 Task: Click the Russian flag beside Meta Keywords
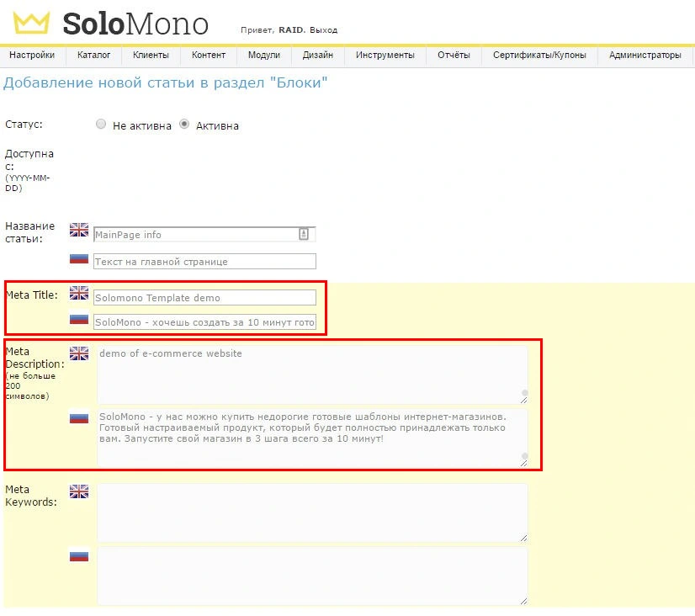(79, 555)
